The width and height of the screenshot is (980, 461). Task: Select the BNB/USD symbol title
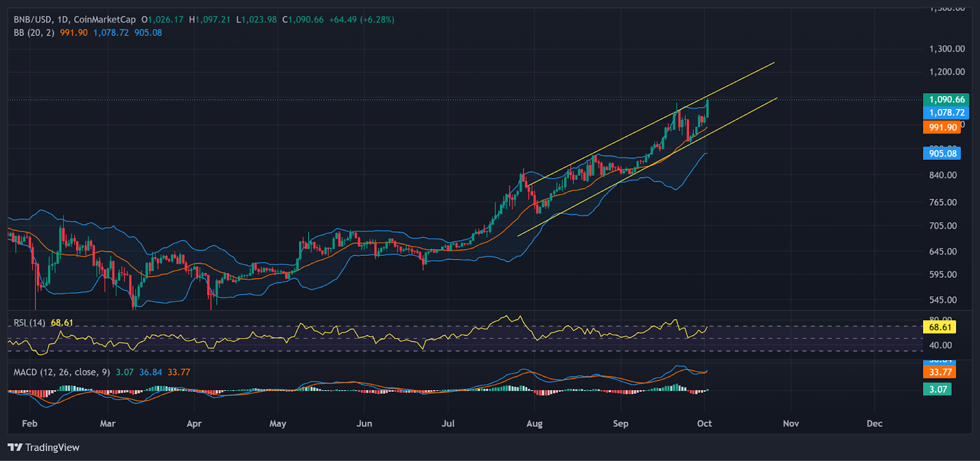click(33, 20)
